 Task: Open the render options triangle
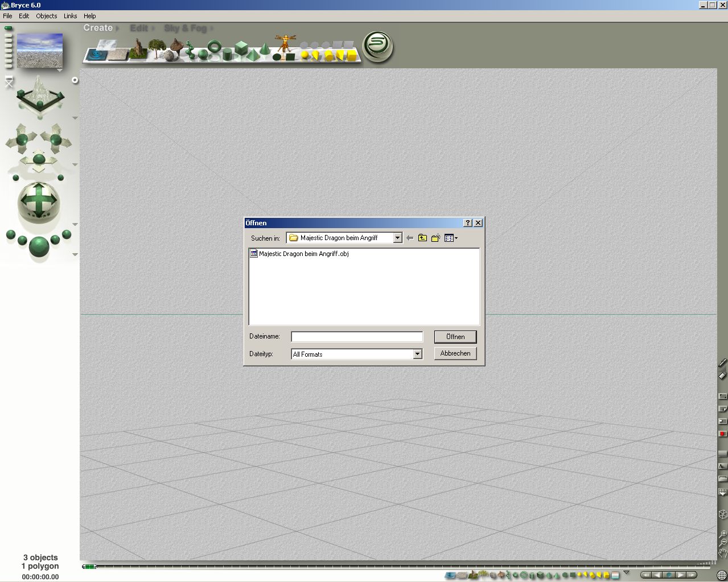coord(75,254)
